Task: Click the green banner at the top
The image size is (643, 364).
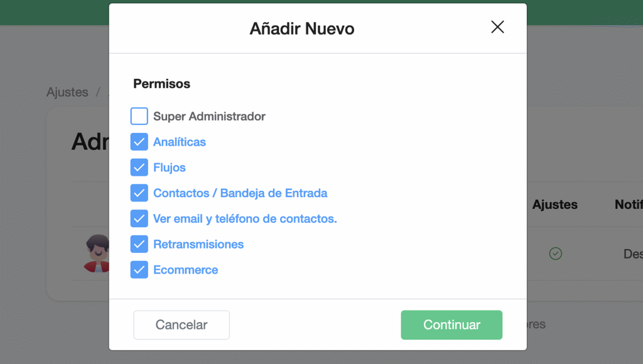Action: tap(57, 13)
